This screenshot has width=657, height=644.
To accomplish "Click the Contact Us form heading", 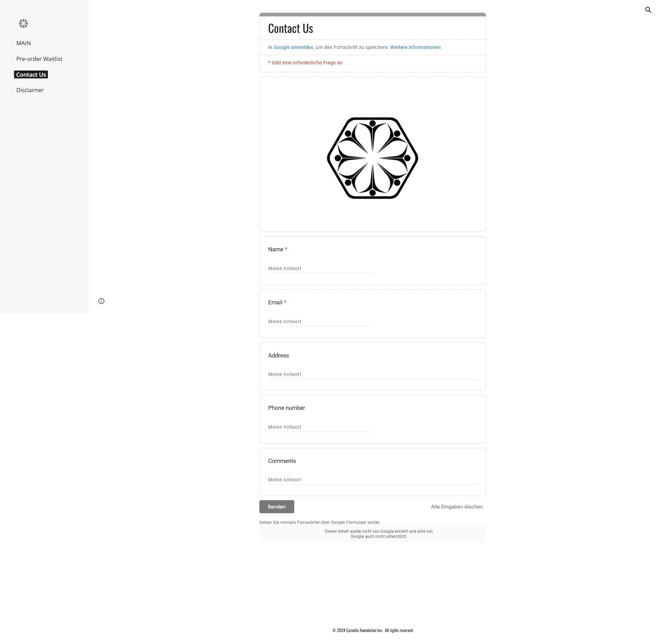I will coord(291,28).
